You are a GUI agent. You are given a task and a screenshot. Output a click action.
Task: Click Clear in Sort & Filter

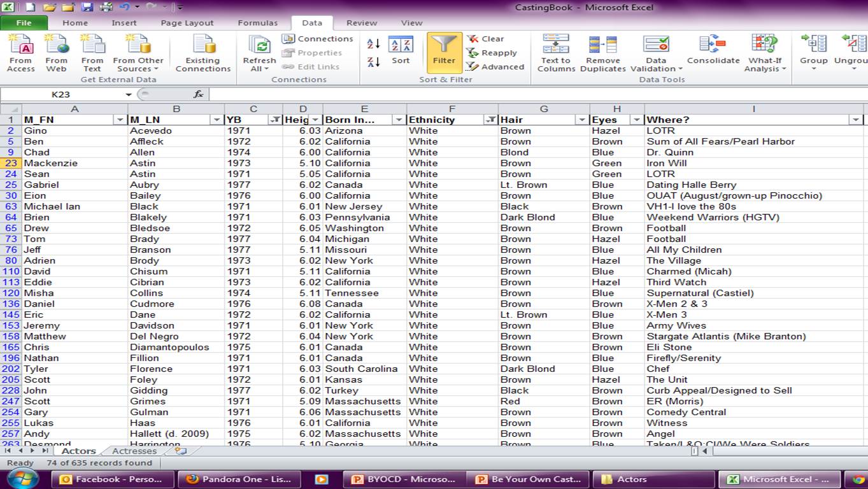(486, 39)
